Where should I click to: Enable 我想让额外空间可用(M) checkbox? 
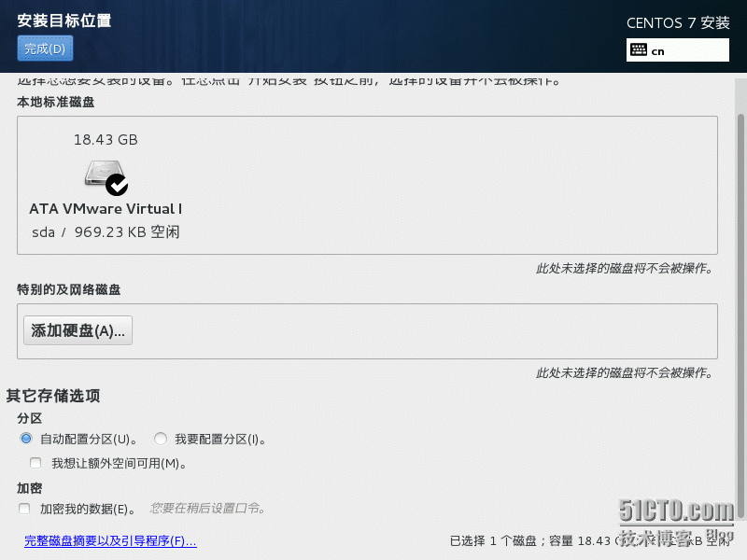[35, 463]
